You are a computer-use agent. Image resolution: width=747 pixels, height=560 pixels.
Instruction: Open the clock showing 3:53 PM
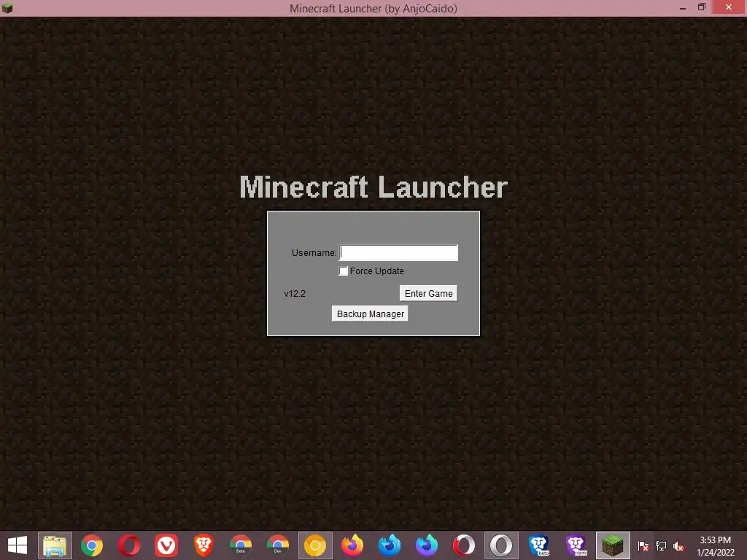pyautogui.click(x=715, y=546)
